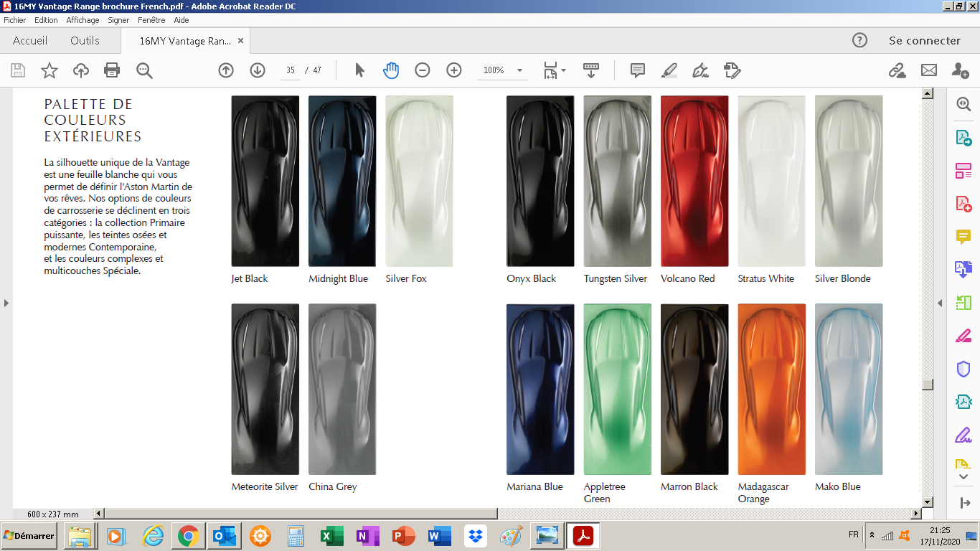This screenshot has height=551, width=980.
Task: Click the Mako Blue color swatch
Action: [849, 390]
